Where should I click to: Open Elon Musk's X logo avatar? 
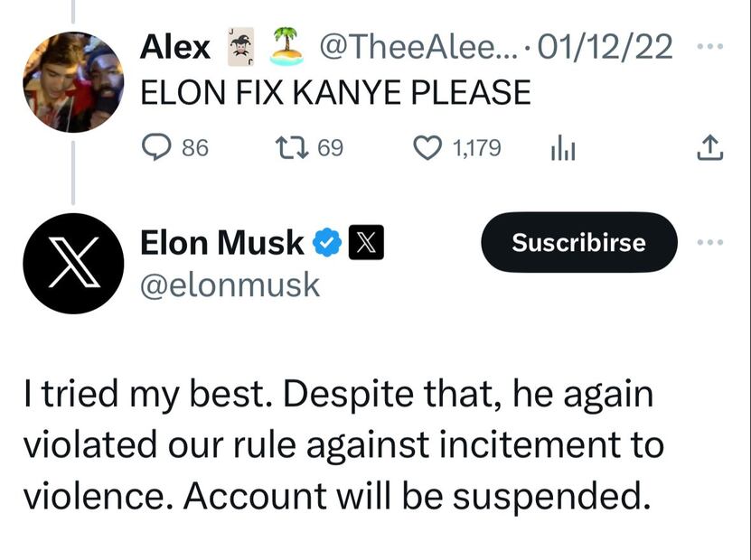(72, 263)
